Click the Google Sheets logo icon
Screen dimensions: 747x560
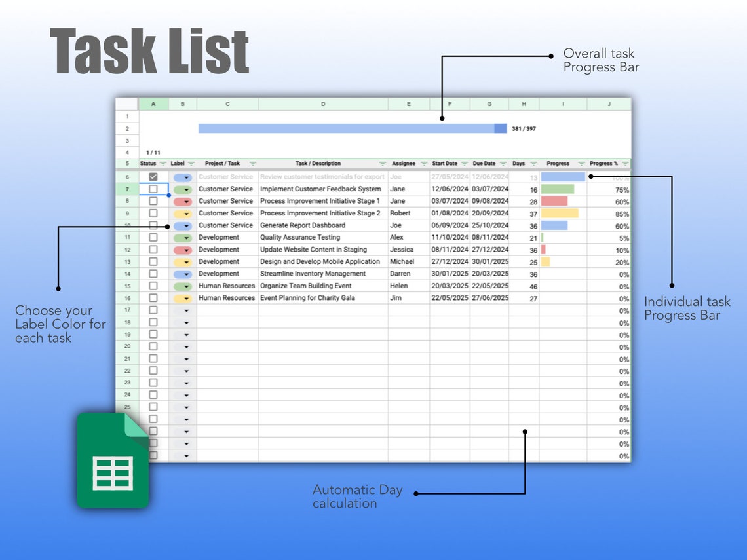tap(113, 460)
